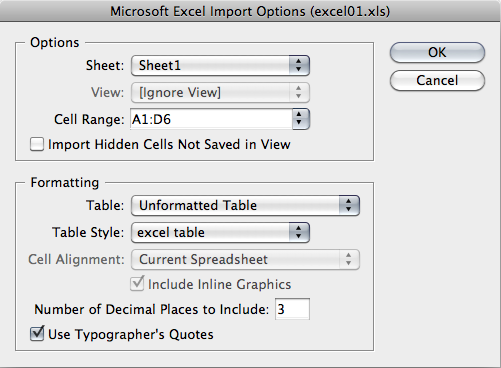The height and width of the screenshot is (368, 501).
Task: Click the Cell Alignment dropdown arrow icon
Action: 349,259
